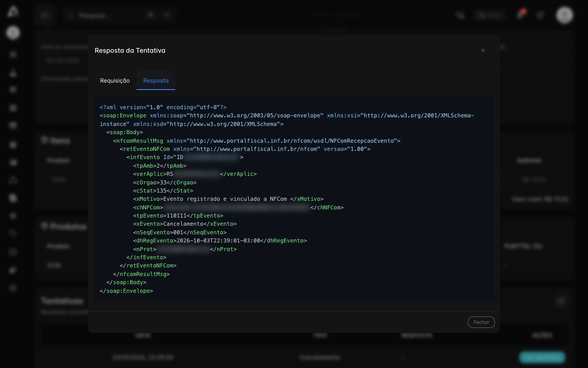Click the closing </soap:Body> tag
588x368 pixels.
pos(126,282)
